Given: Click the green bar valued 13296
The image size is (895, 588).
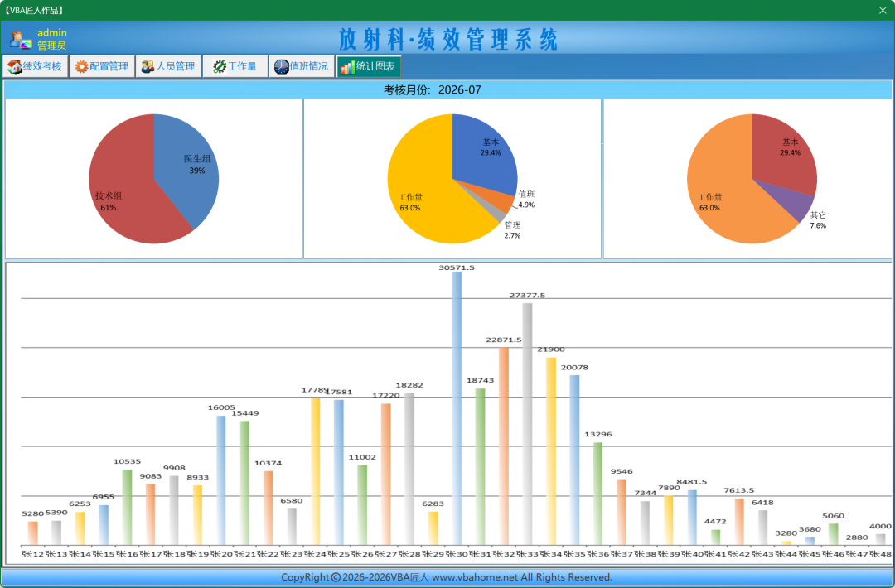Looking at the screenshot, I should pyautogui.click(x=597, y=494).
